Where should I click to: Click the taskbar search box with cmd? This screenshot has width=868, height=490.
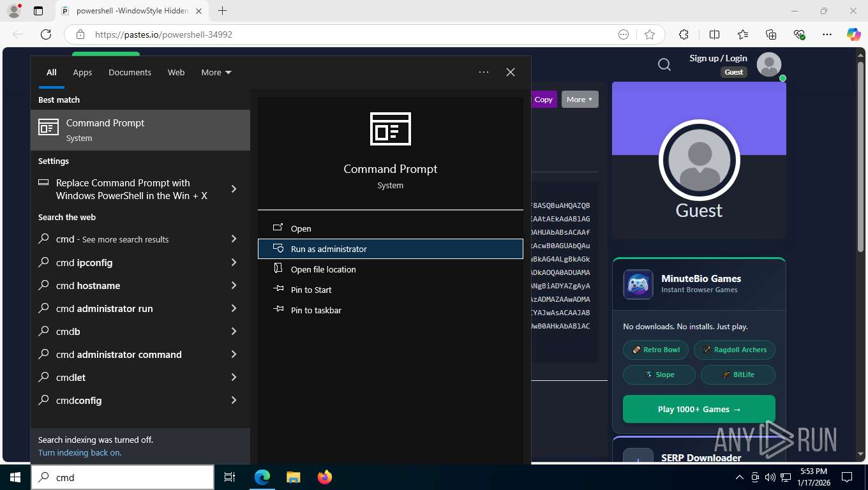tap(122, 477)
